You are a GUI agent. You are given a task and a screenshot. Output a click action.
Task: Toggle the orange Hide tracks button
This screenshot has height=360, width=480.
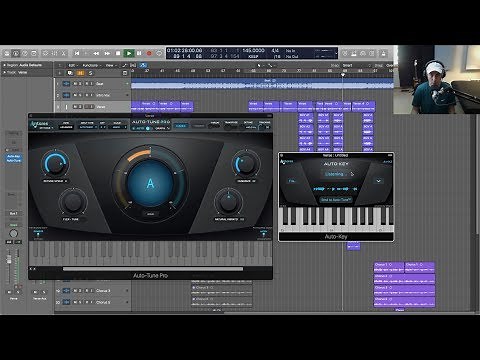point(80,73)
